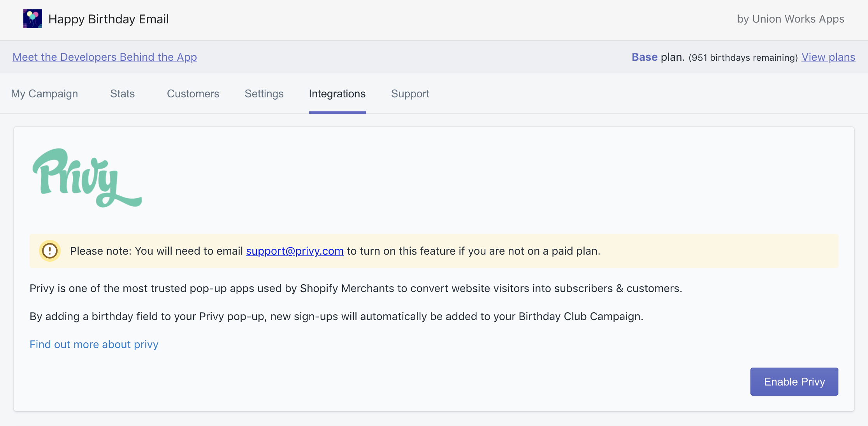Go to the Settings tab
The height and width of the screenshot is (426, 868).
coord(264,94)
